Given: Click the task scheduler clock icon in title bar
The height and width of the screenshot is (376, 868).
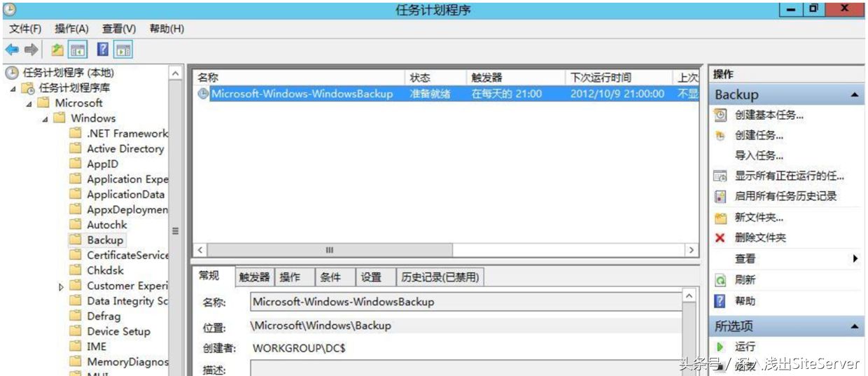Looking at the screenshot, I should point(9,10).
